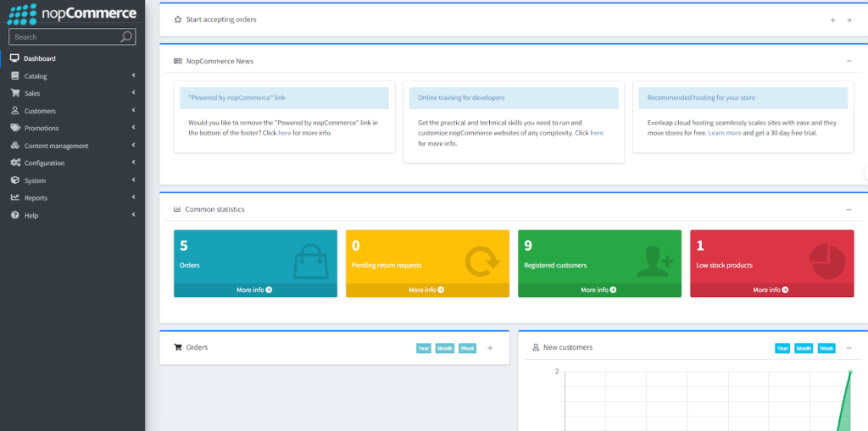Screen dimensions: 868x431
Task: Click the here link in Online training news
Action: tap(597, 133)
